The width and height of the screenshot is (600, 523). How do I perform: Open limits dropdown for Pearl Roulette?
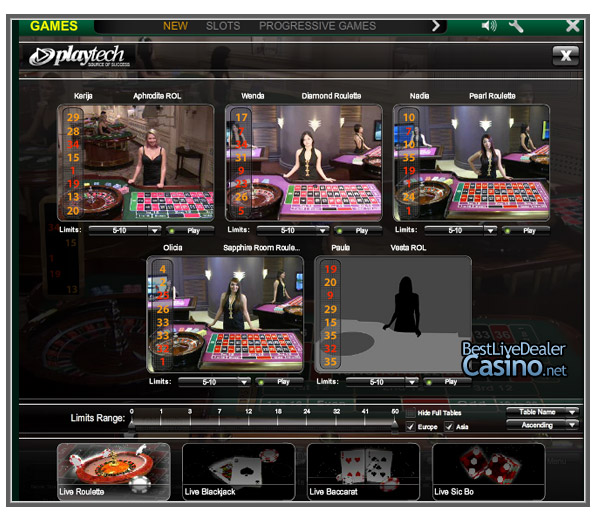[460, 231]
